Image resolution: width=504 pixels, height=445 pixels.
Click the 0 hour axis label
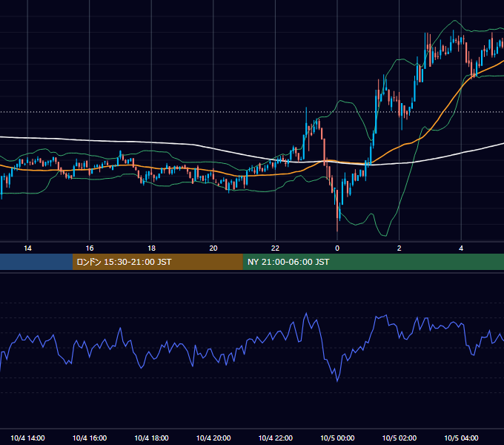[x=337, y=248]
